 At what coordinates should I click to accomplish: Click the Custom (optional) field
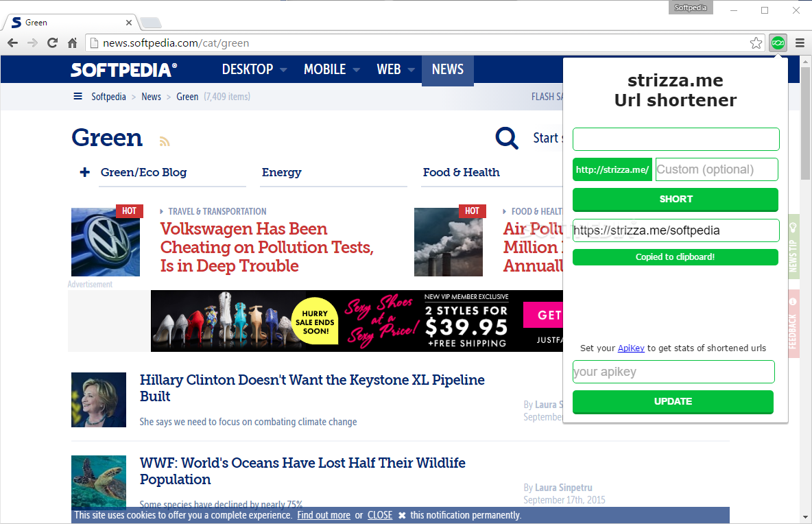pos(717,169)
